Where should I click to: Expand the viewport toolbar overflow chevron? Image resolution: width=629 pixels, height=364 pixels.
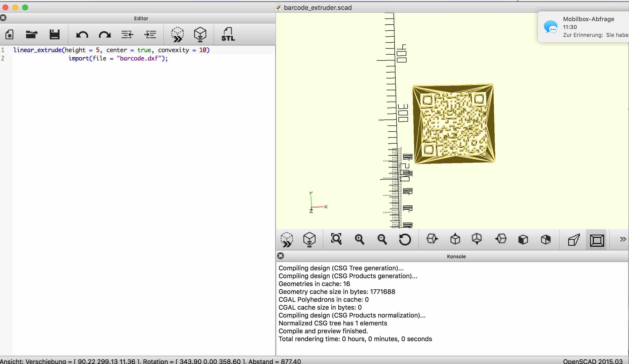(623, 240)
